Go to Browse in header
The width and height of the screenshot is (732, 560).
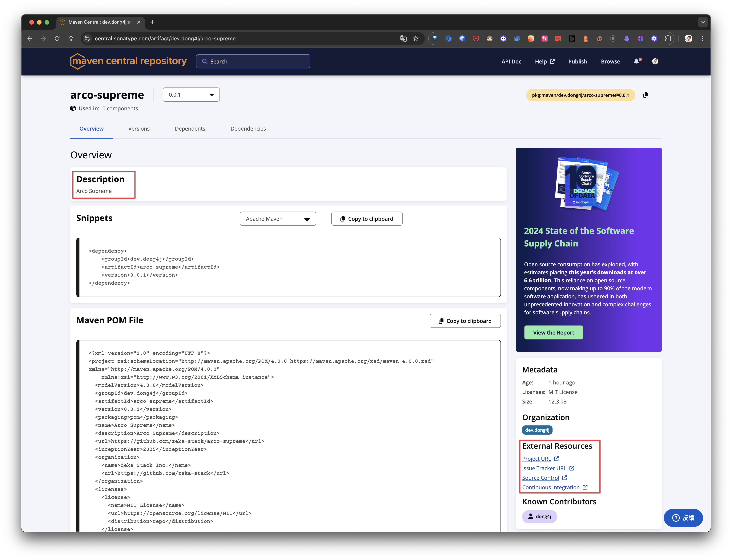tap(610, 62)
